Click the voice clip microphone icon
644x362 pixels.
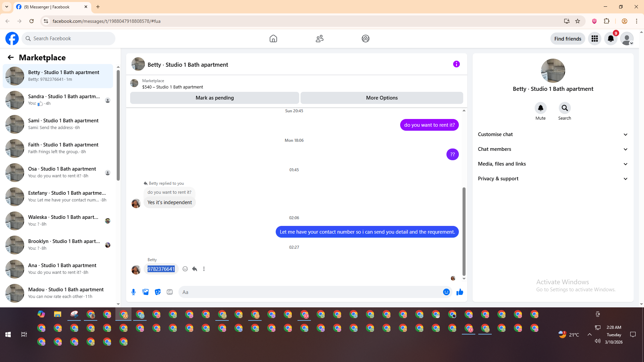coord(133,292)
